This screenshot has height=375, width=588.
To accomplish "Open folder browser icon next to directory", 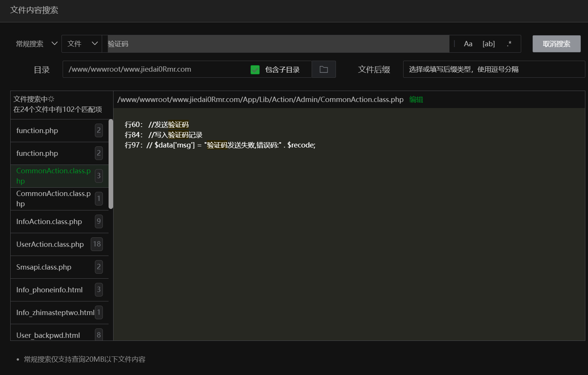I will click(323, 69).
